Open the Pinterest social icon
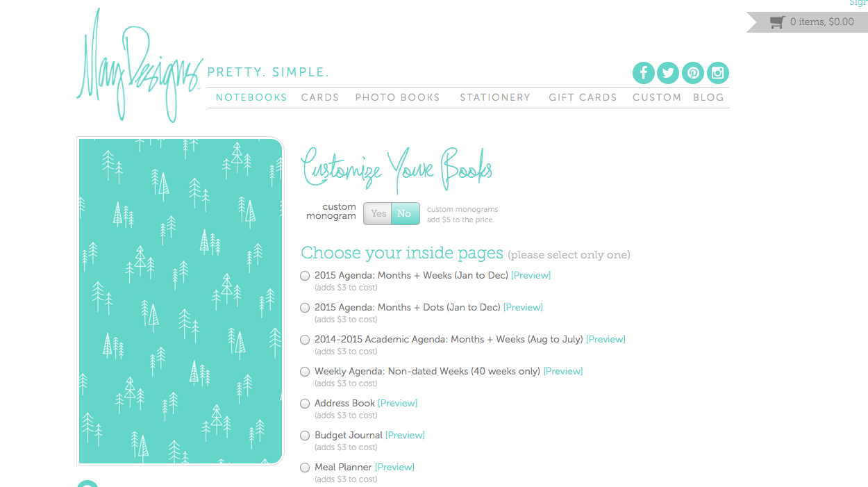This screenshot has width=868, height=487. pos(693,73)
